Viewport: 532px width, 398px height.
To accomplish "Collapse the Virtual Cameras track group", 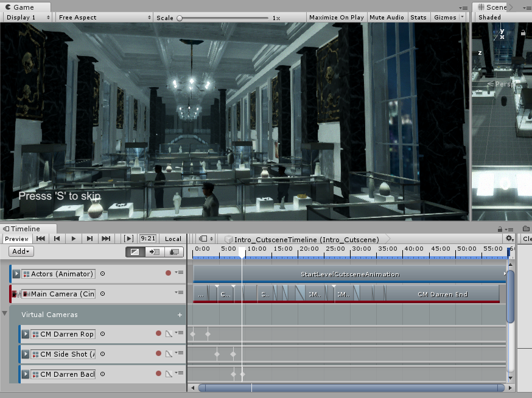I will pos(4,313).
